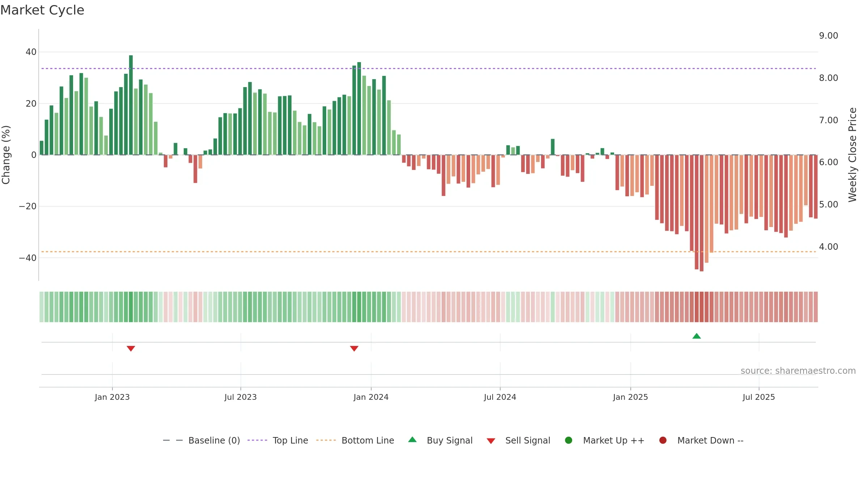Click the deepest red bar below the bottom line
The image size is (868, 488).
point(702,213)
